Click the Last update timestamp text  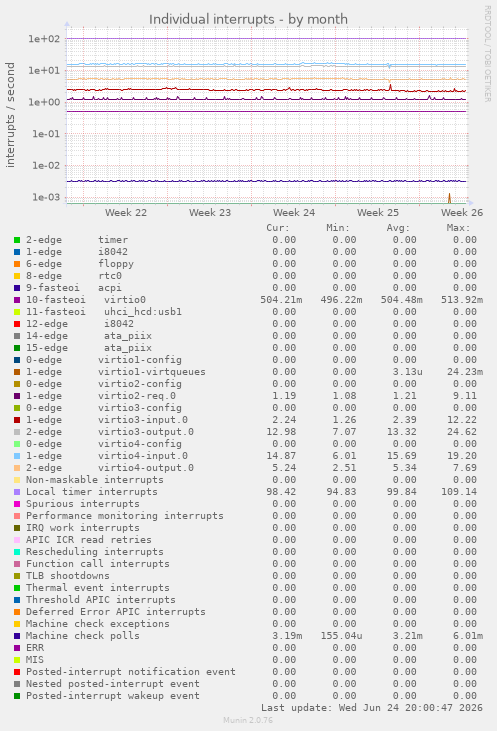[x=372, y=708]
